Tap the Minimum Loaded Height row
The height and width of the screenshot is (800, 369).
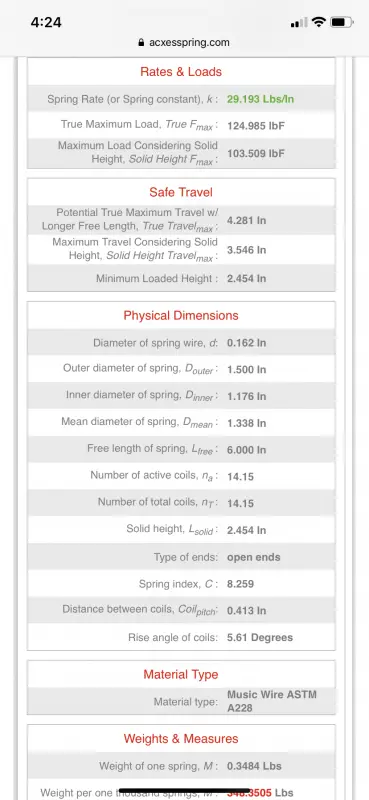(x=181, y=279)
